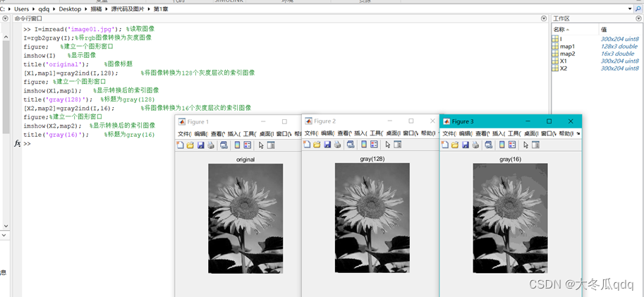Insert legend using Figure 3 toolbar icon

pos(512,145)
